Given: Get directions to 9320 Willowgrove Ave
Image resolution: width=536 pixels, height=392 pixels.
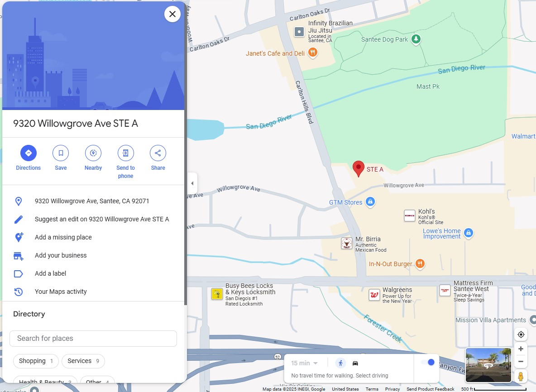Looking at the screenshot, I should (29, 153).
